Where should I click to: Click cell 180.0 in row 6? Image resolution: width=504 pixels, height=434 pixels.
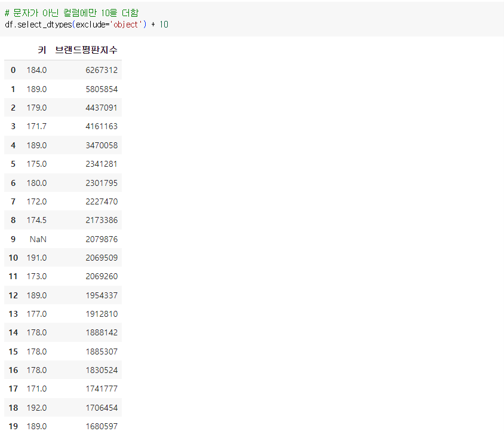point(36,183)
